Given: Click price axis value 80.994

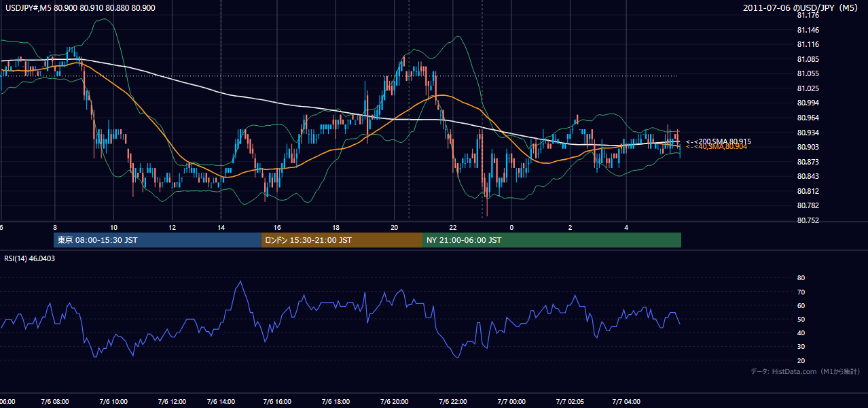Looking at the screenshot, I should pos(807,103).
